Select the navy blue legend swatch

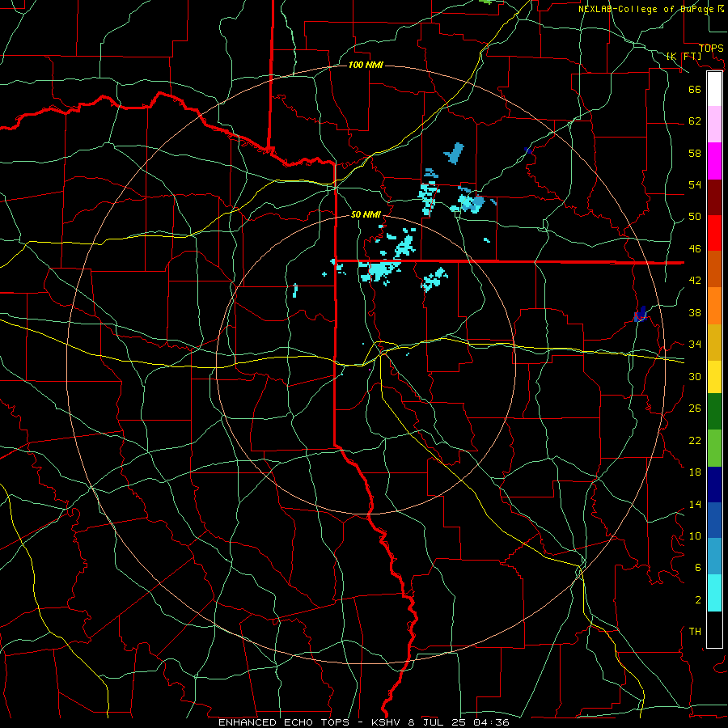pos(714,485)
